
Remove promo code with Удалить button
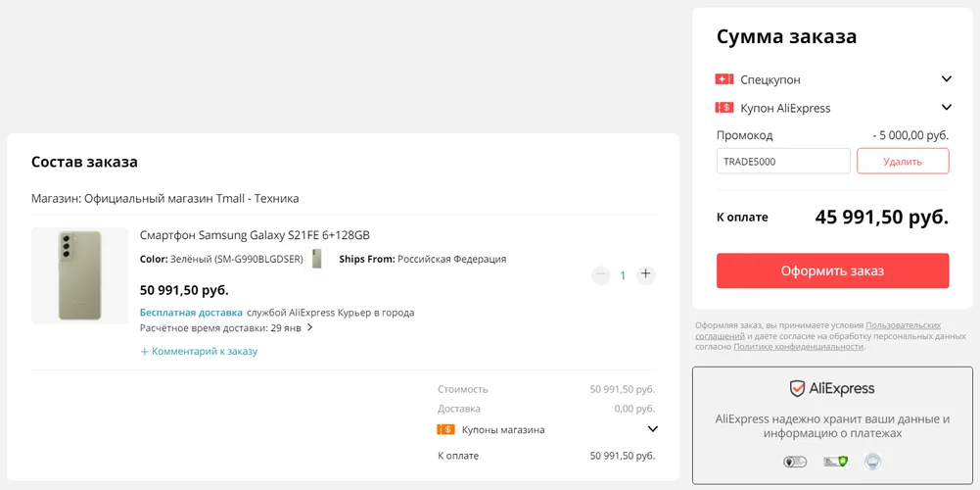click(903, 161)
